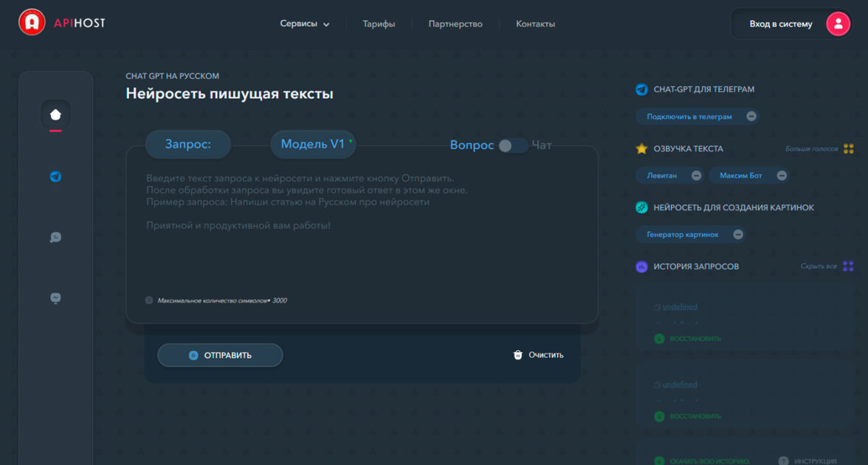Toggle the minus button on Левитан voice
The image size is (868, 465).
tap(697, 176)
